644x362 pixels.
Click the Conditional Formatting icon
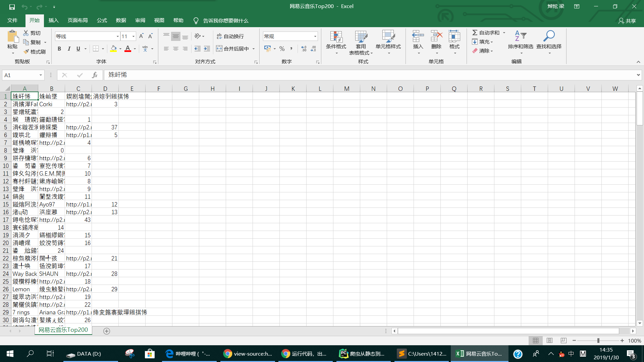pos(336,37)
